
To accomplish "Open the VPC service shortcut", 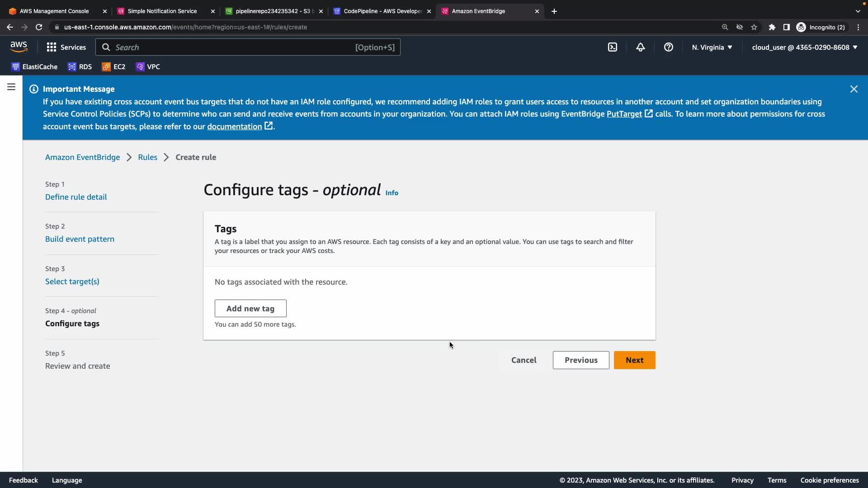I will tap(148, 67).
